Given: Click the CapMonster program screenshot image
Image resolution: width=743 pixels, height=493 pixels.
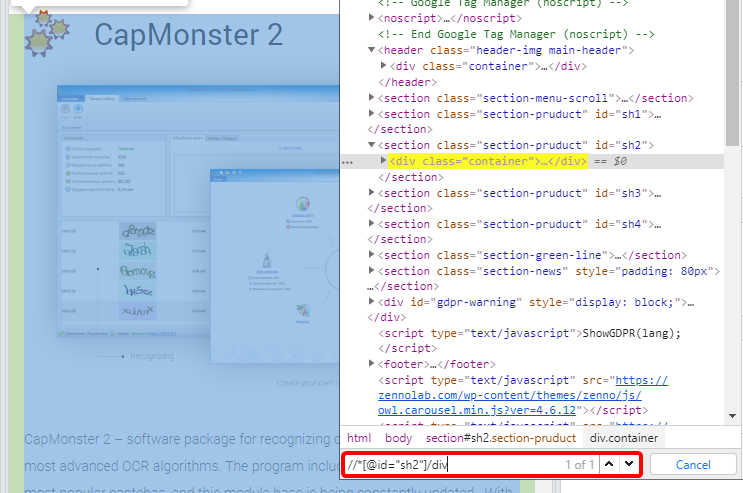Looking at the screenshot, I should (x=198, y=224).
